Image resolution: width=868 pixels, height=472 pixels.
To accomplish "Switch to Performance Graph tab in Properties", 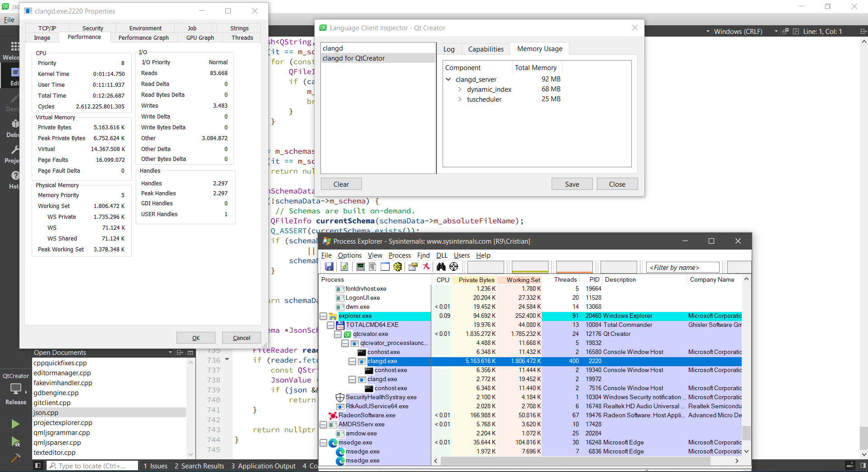I will [x=143, y=38].
